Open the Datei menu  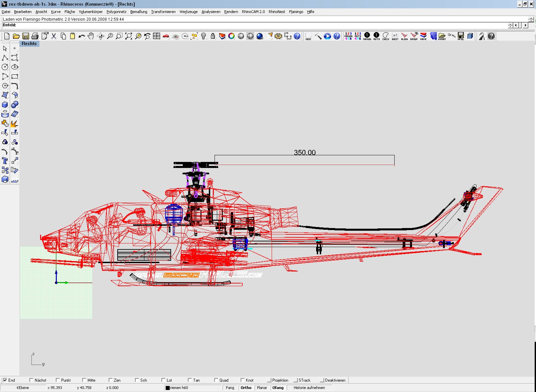pos(6,12)
